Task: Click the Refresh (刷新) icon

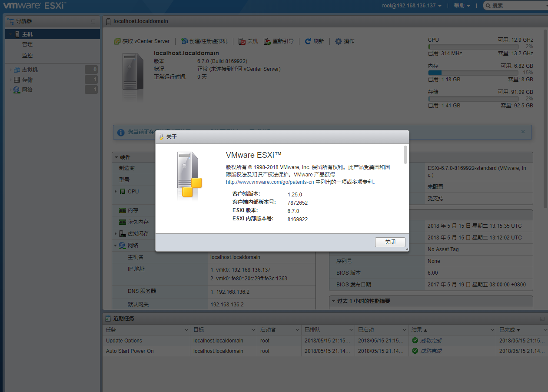Action: 308,41
